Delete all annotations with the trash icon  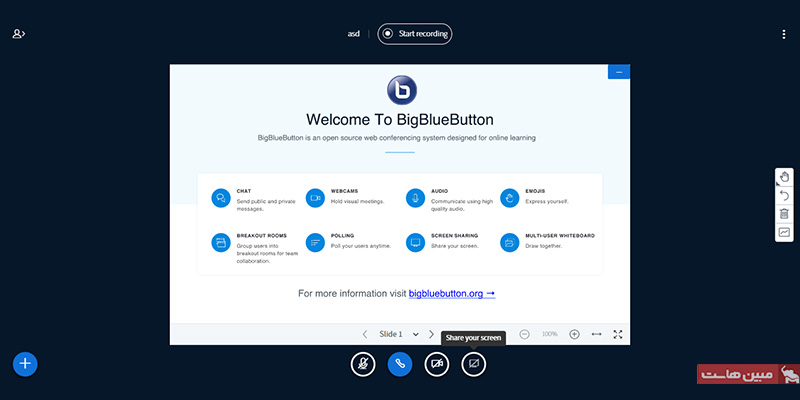pos(784,214)
